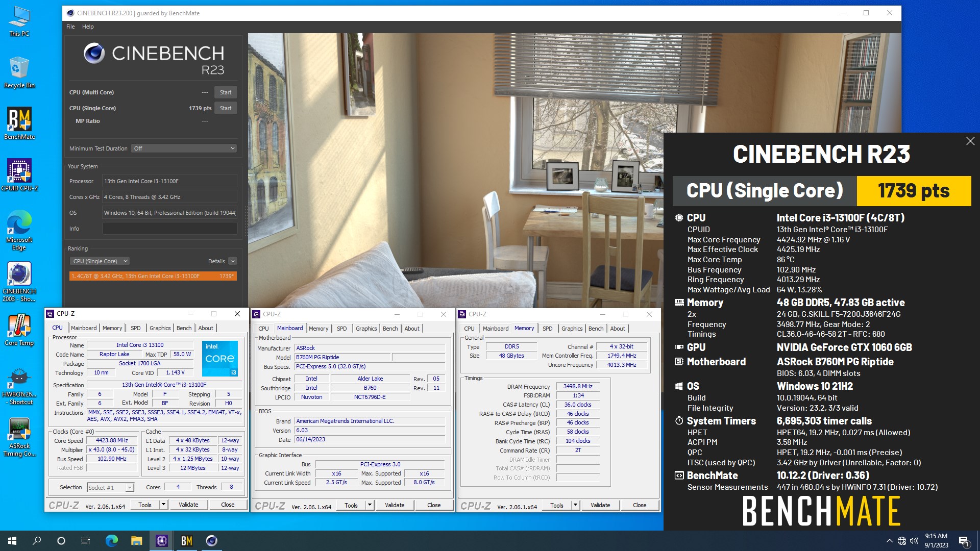Open This PC desktop icon
Image resolution: width=980 pixels, height=551 pixels.
[x=19, y=21]
